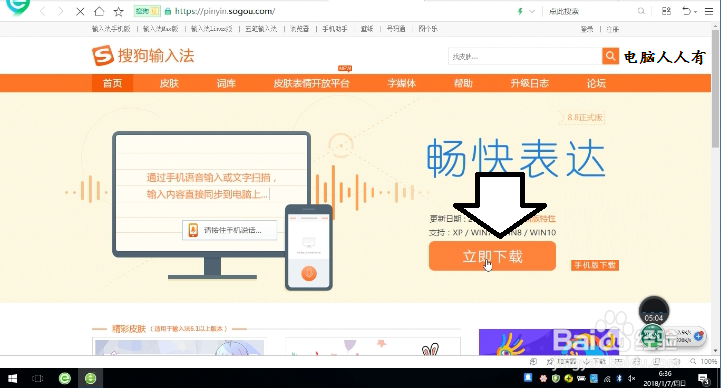The image size is (721, 388).
Task: Open 五笔输入法 top link
Action: (261, 29)
